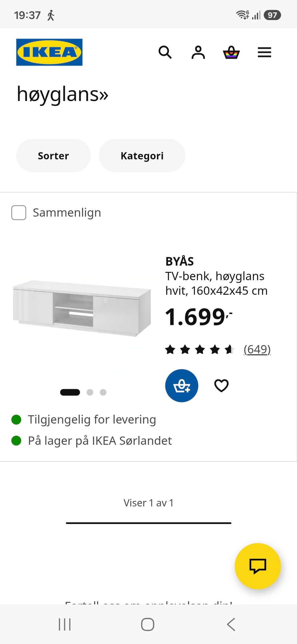Add BYÅS TV-benk to shopping basket
Screen dimensions: 297x644
(x=182, y=386)
